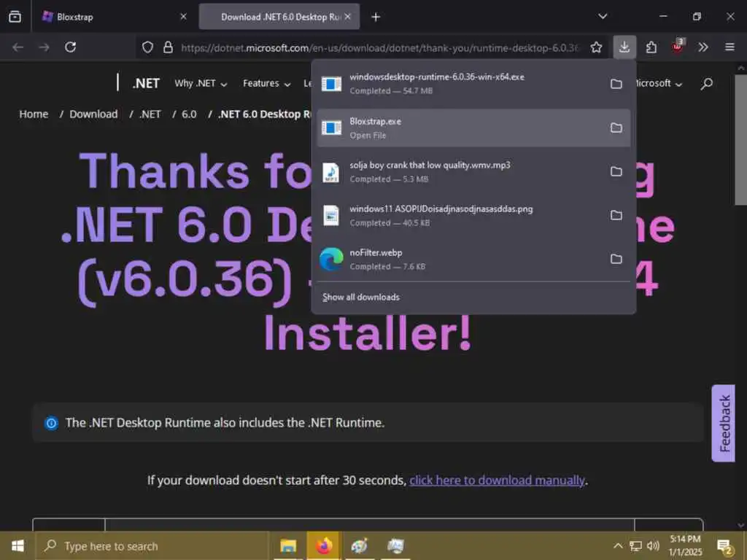Image resolution: width=747 pixels, height=560 pixels.
Task: Open the Firefox application menu
Action: point(729,47)
